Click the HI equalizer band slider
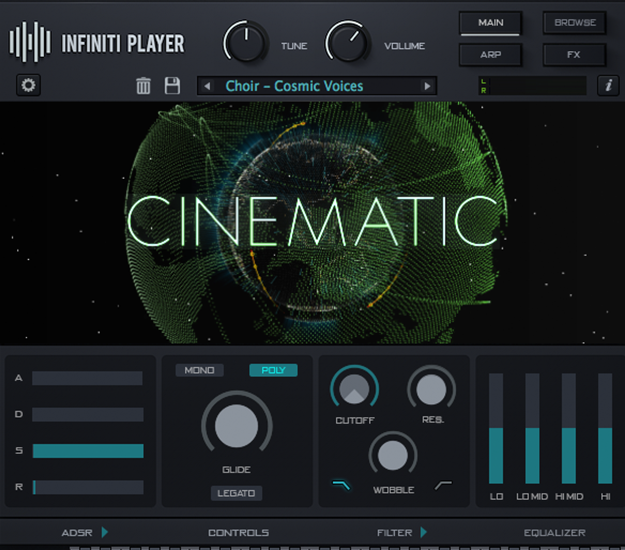Viewport: 625px width, 550px height. [x=605, y=428]
